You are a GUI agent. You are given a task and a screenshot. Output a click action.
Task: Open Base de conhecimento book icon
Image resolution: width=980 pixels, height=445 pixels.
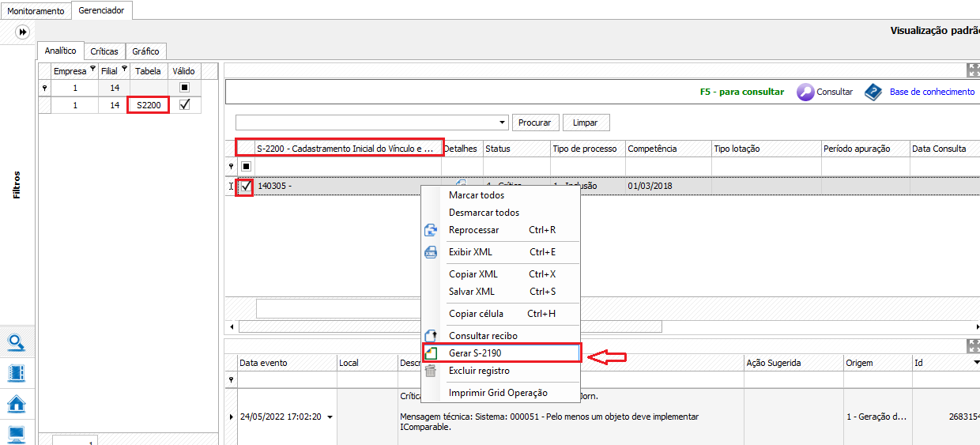click(x=873, y=92)
